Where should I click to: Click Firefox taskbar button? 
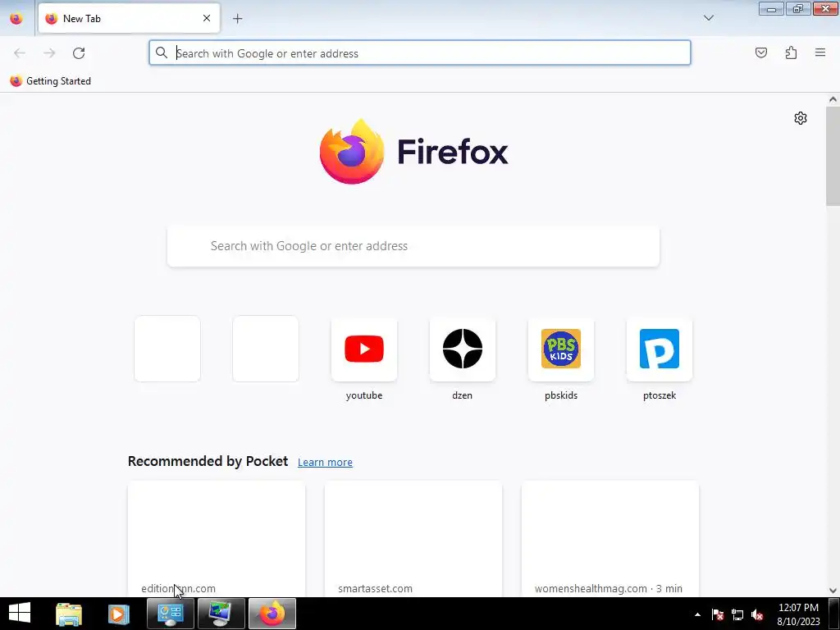(x=272, y=614)
